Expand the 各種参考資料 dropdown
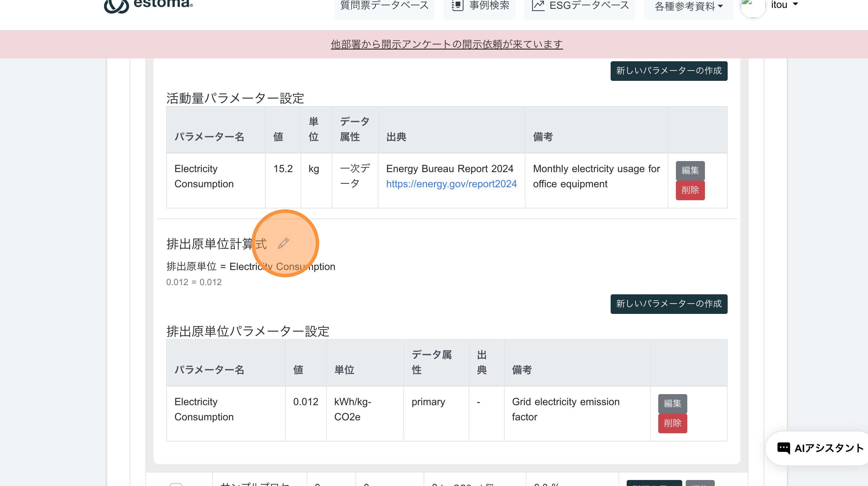Viewport: 868px width, 486px height. (x=689, y=6)
